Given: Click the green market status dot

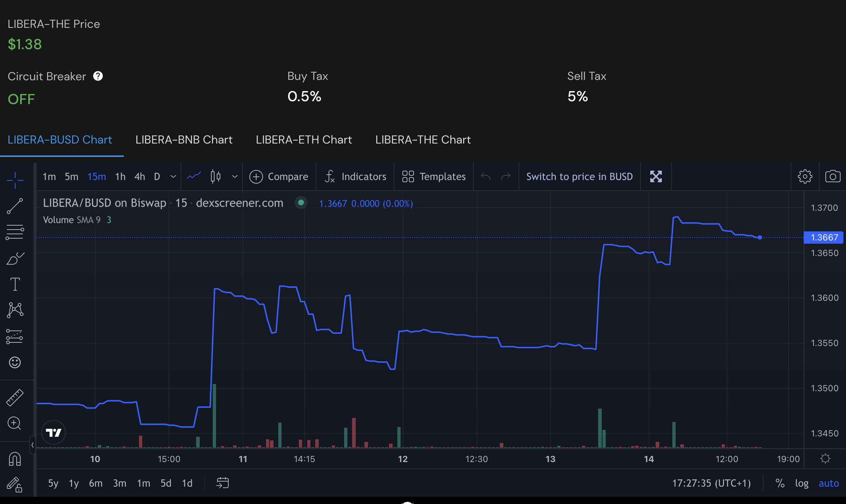Looking at the screenshot, I should click(x=301, y=203).
